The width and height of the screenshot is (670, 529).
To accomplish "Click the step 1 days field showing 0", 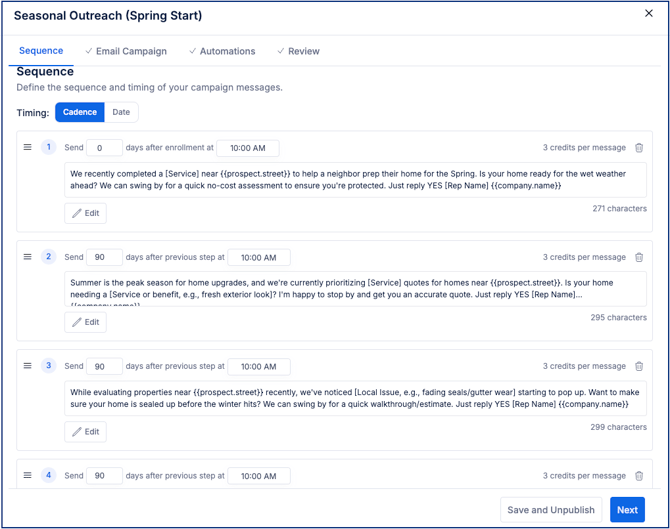I will (104, 148).
